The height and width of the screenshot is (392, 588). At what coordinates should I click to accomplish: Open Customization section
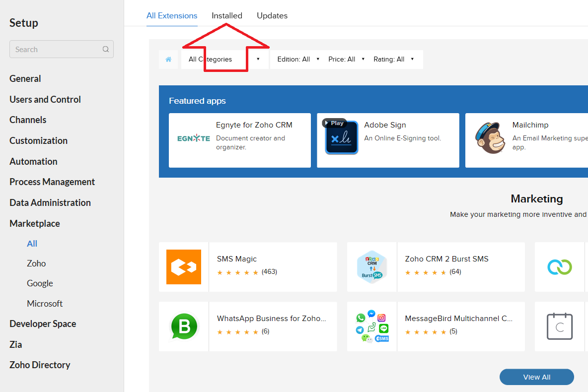point(38,140)
